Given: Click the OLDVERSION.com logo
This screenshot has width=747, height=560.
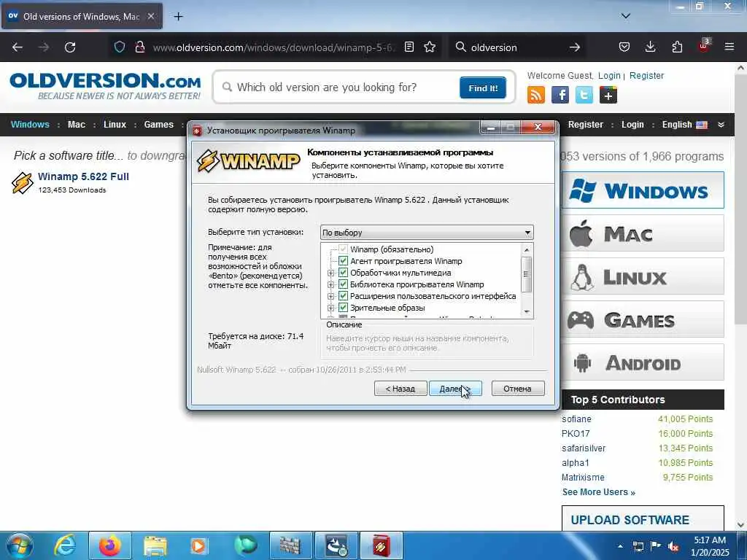Looking at the screenshot, I should pyautogui.click(x=105, y=86).
